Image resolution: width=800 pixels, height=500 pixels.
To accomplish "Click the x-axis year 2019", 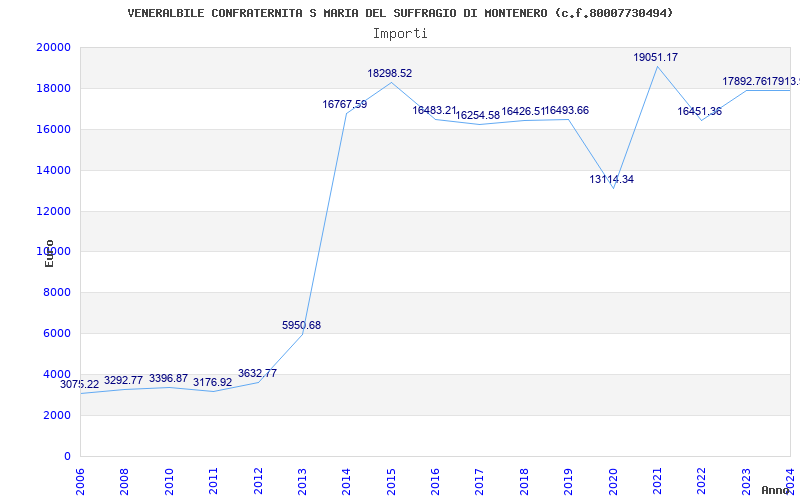I will (x=568, y=482).
